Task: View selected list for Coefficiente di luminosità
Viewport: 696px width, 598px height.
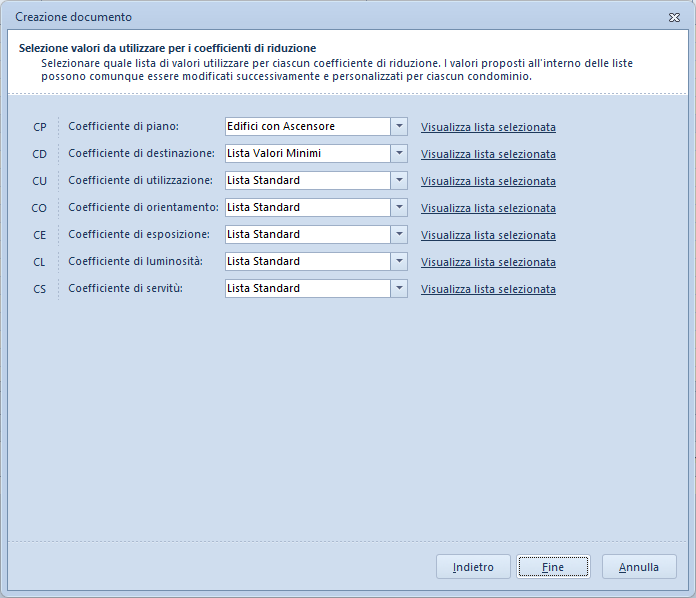Action: pyautogui.click(x=488, y=262)
